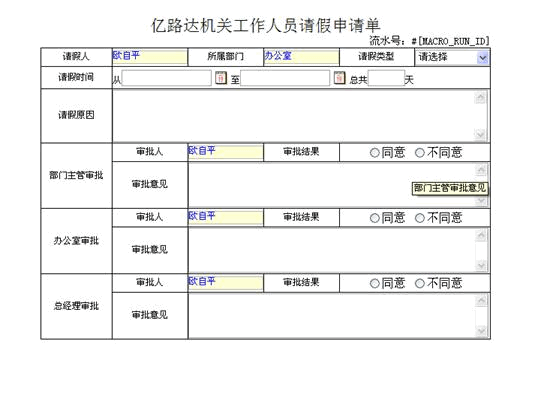Click the 总经理审批 opinion scrollbar down arrow
The width and height of the screenshot is (553, 416).
pyautogui.click(x=481, y=331)
